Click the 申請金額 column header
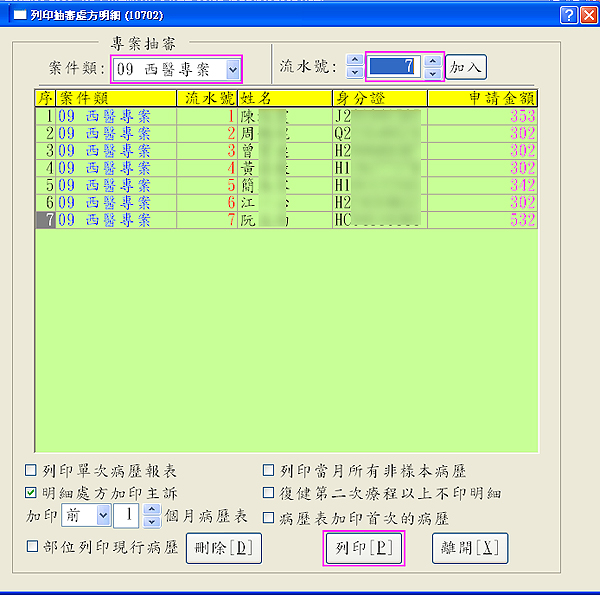This screenshot has width=600, height=595. click(x=482, y=98)
